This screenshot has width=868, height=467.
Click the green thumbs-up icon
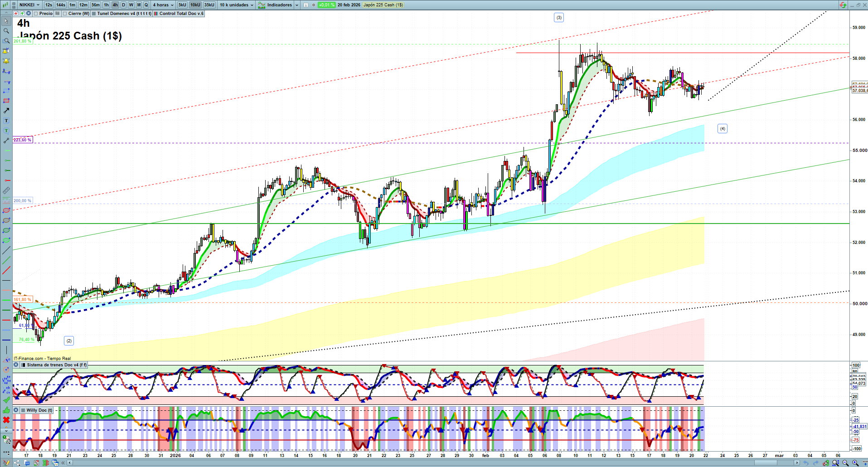(6, 410)
